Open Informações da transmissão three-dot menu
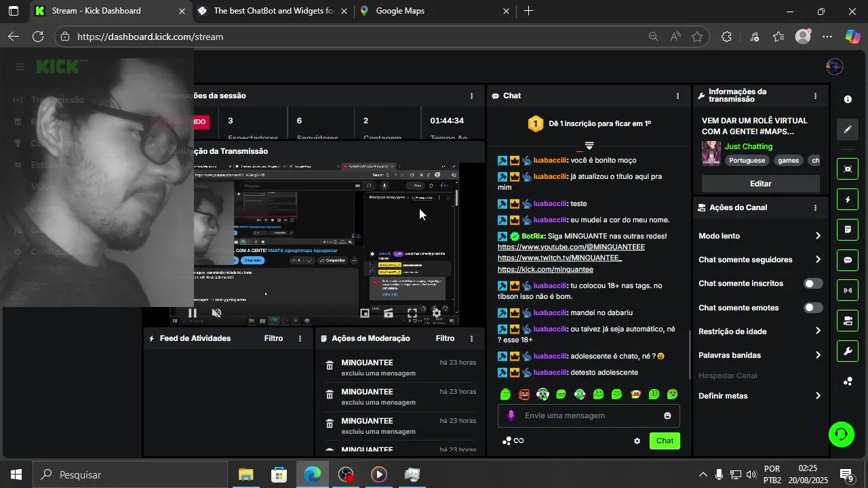 pos(815,96)
